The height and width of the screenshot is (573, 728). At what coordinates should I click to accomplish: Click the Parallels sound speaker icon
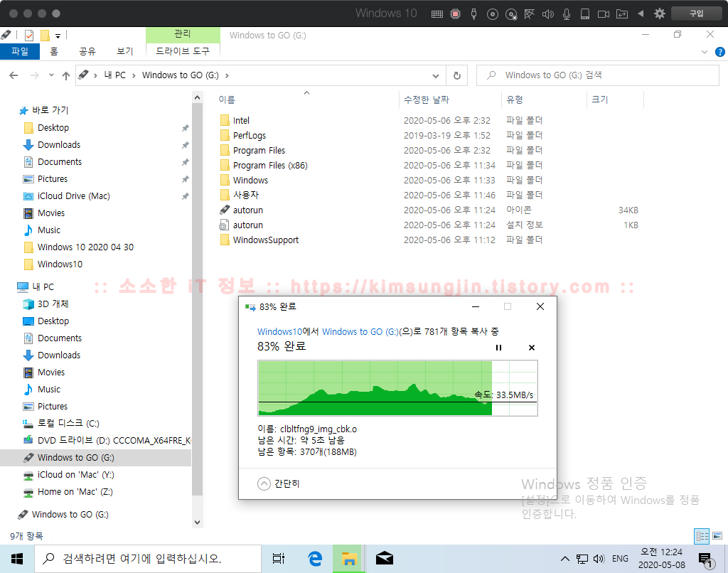point(548,14)
